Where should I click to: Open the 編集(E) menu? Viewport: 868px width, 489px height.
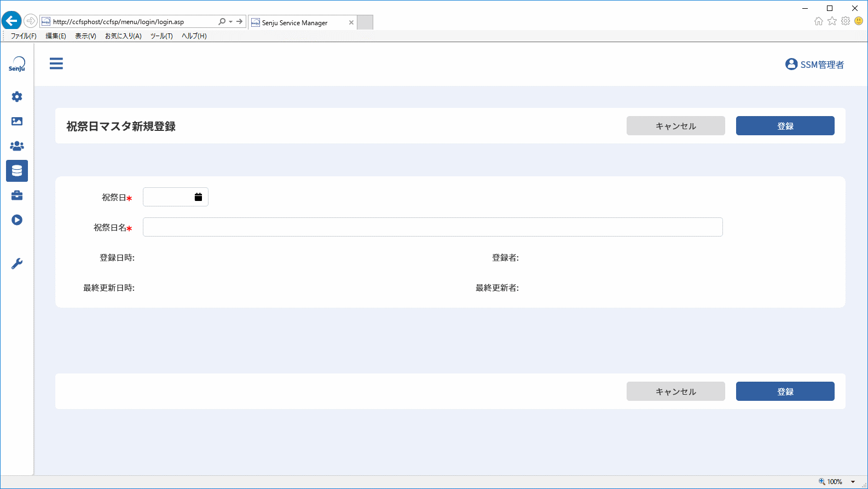(x=56, y=36)
